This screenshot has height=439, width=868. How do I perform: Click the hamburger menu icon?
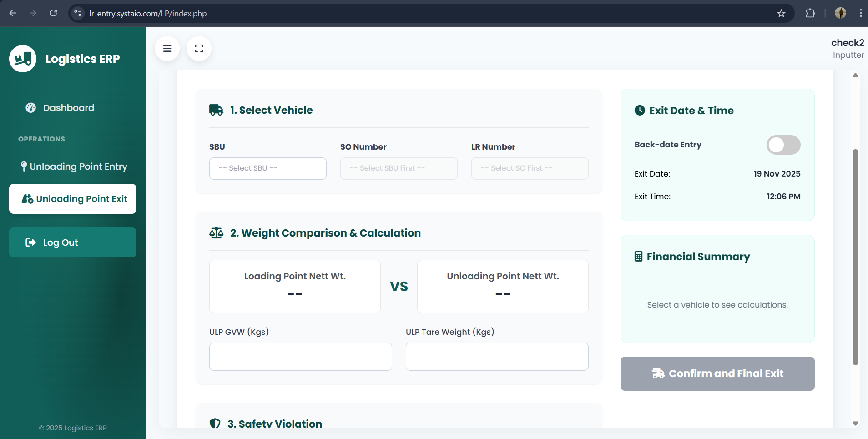167,49
